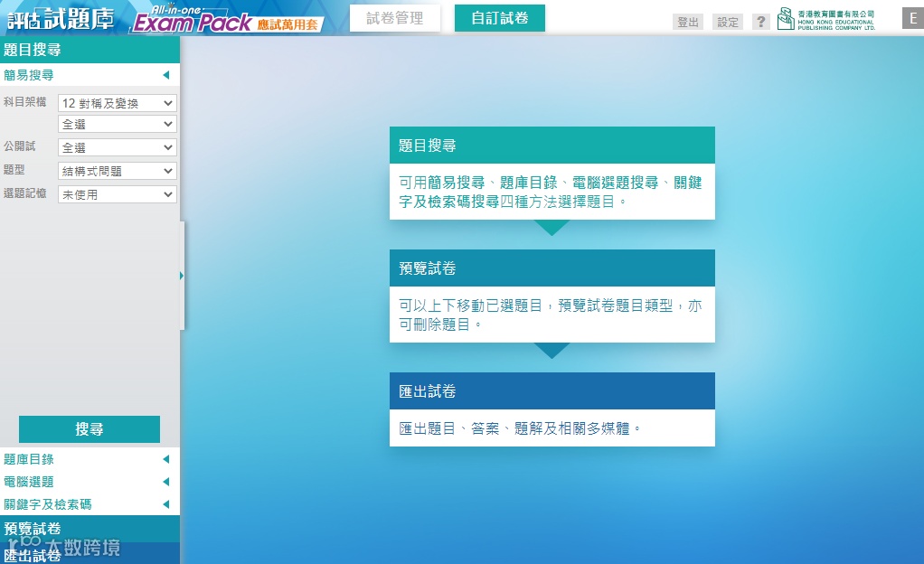Open the 題型 dropdown showing 結構式問題
This screenshot has width=924, height=564.
(118, 171)
